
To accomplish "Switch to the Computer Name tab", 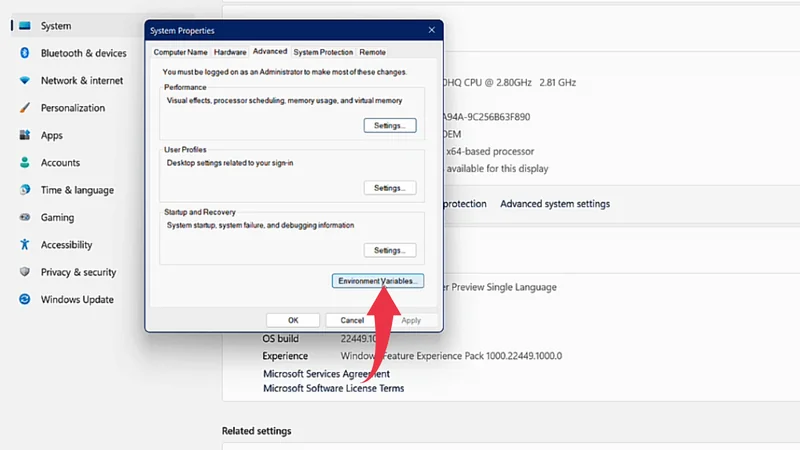I will pos(181,52).
